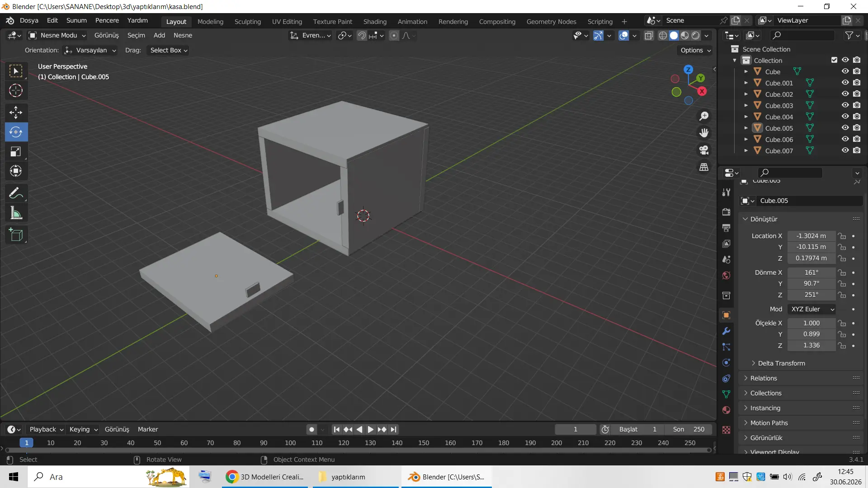
Task: Select the Scale tool
Action: (x=16, y=152)
